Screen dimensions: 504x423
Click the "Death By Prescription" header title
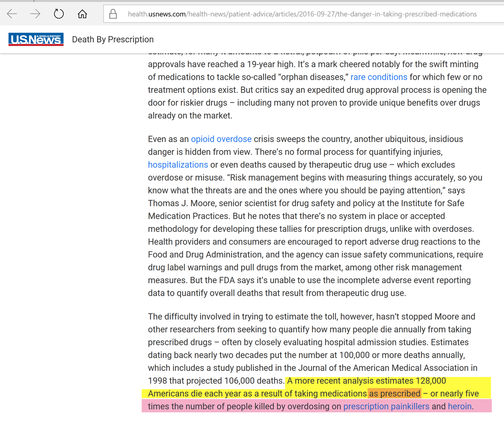(113, 39)
